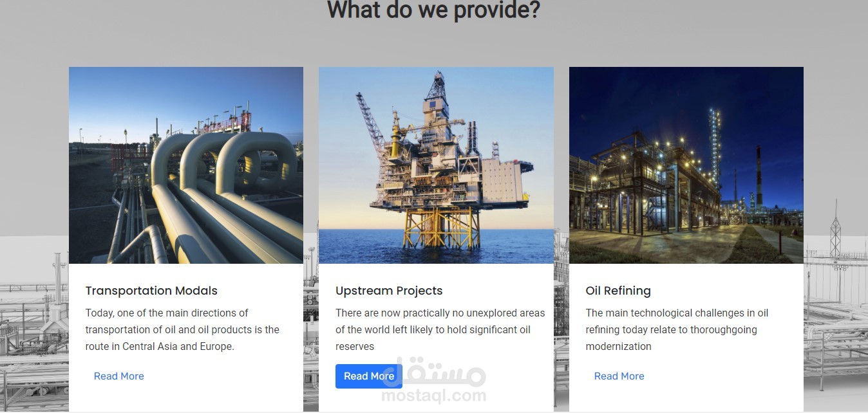The image size is (868, 413).
Task: Click the Upstream Projects heading
Action: [389, 291]
